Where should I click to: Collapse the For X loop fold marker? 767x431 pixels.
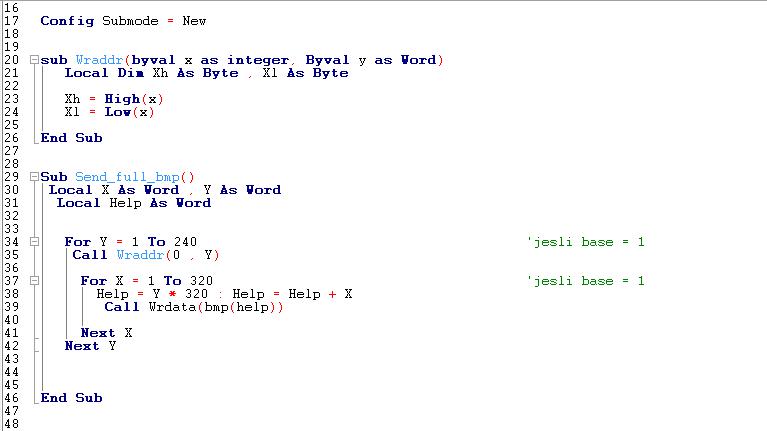click(34, 281)
